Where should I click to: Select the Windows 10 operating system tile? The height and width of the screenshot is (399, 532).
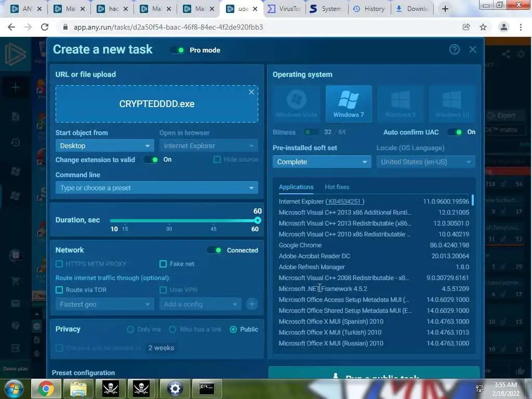[452, 103]
